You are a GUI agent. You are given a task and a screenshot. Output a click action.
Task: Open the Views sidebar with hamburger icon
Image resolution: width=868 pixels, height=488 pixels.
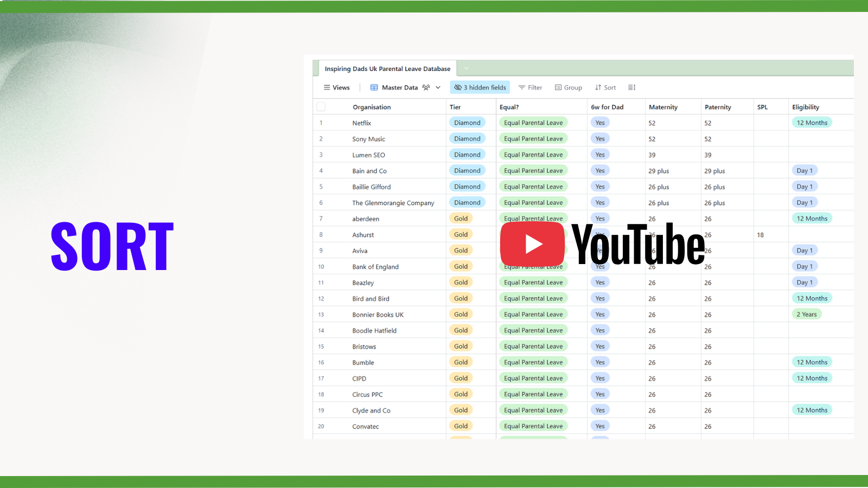pos(336,87)
